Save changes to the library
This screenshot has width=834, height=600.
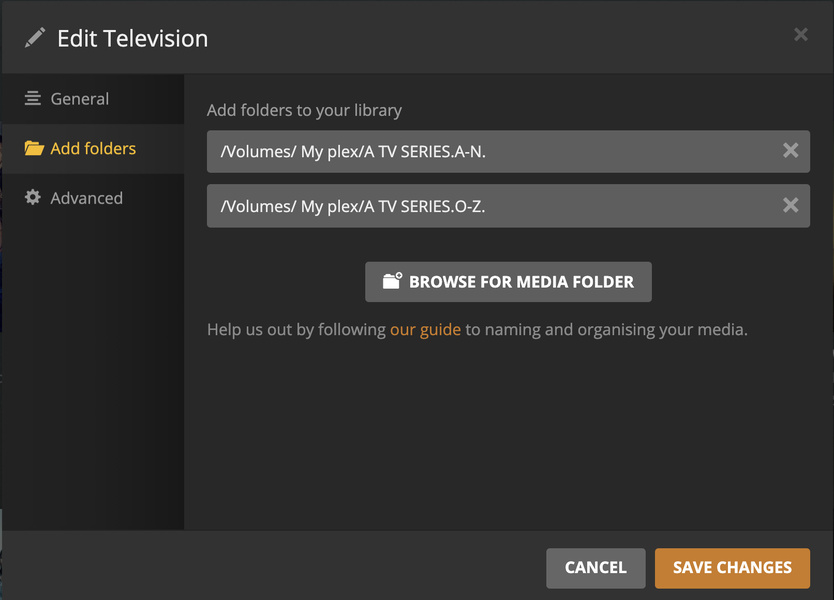click(732, 567)
